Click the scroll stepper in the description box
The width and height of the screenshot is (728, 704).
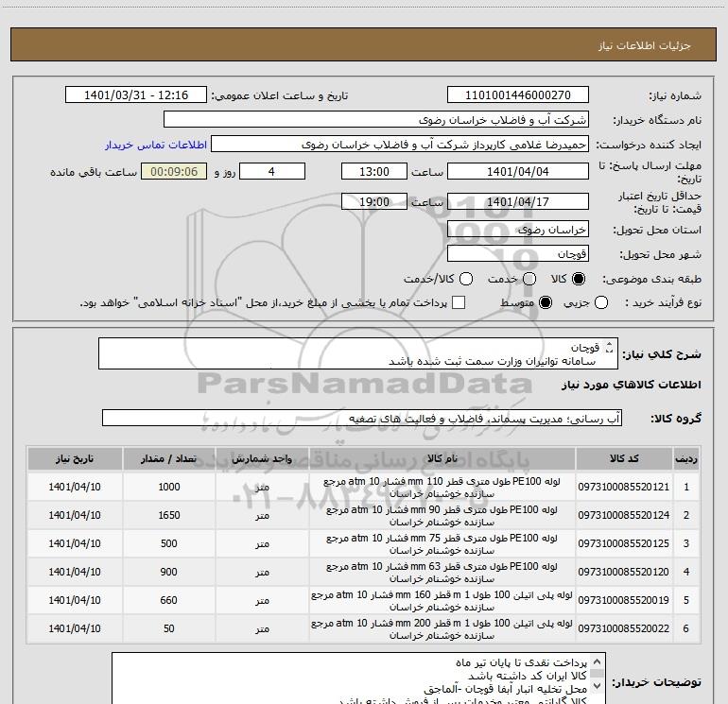tap(609, 347)
